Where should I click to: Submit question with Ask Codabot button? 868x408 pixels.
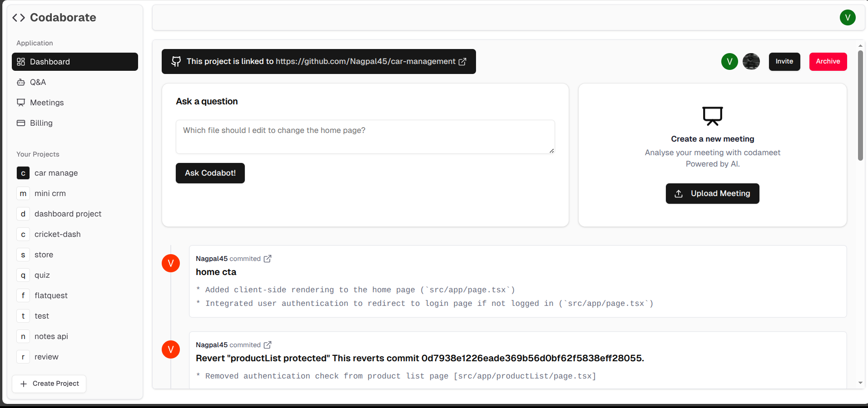(x=210, y=173)
